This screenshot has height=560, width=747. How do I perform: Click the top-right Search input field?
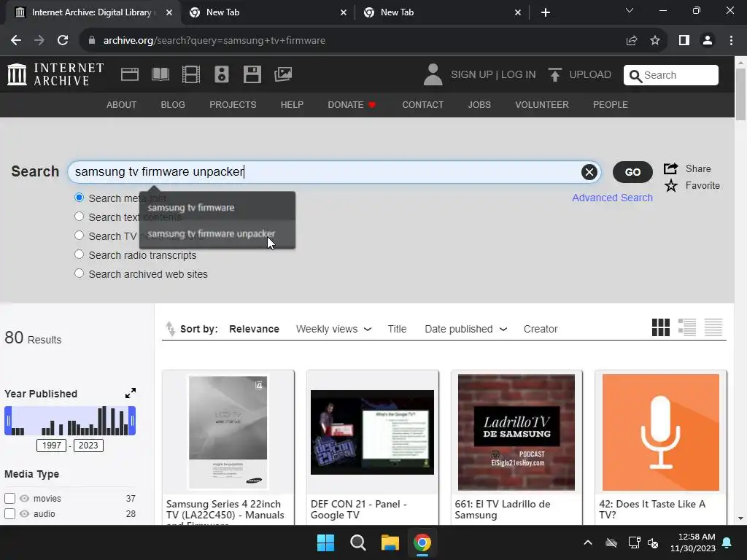671,75
